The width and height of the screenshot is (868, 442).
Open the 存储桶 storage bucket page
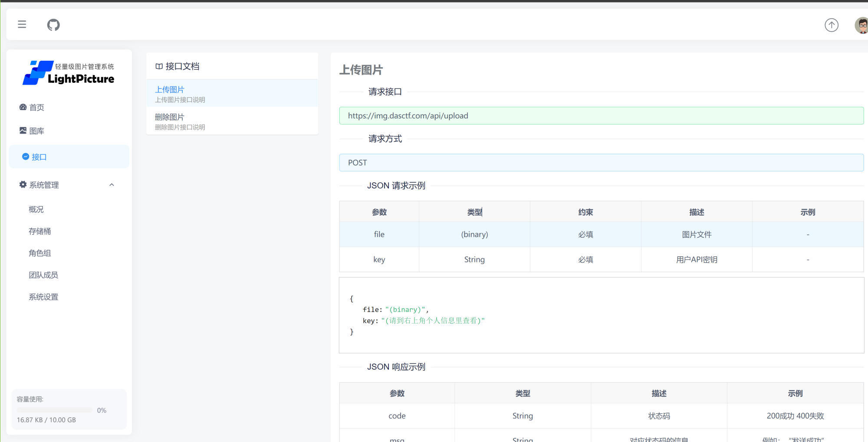point(40,232)
